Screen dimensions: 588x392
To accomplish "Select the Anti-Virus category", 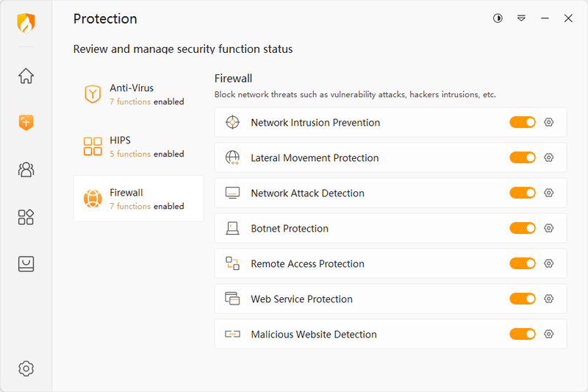I will 138,94.
